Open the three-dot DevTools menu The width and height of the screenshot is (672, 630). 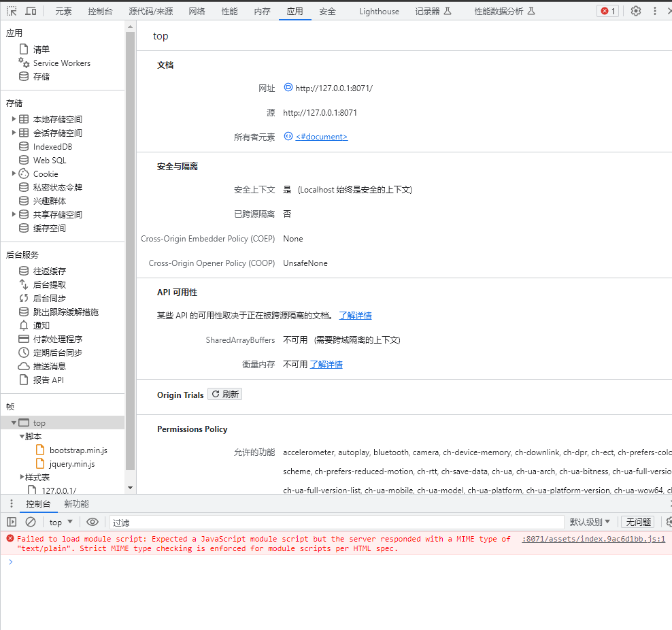coord(654,11)
